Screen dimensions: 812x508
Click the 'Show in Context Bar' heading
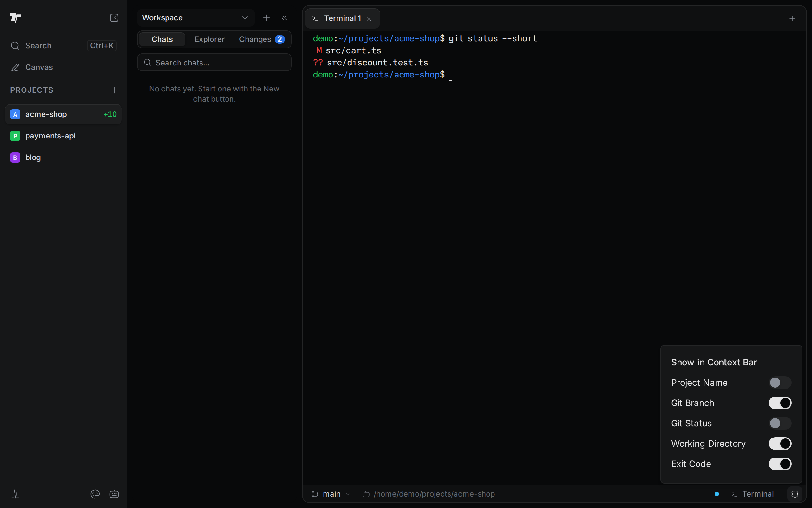[714, 362]
